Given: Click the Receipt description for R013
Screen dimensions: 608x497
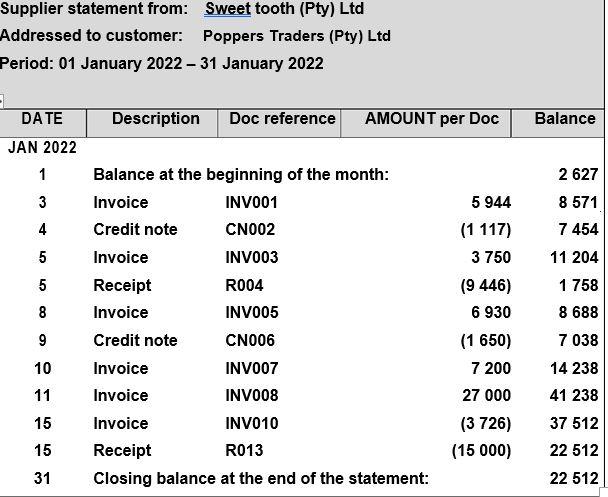Looking at the screenshot, I should click(122, 450).
